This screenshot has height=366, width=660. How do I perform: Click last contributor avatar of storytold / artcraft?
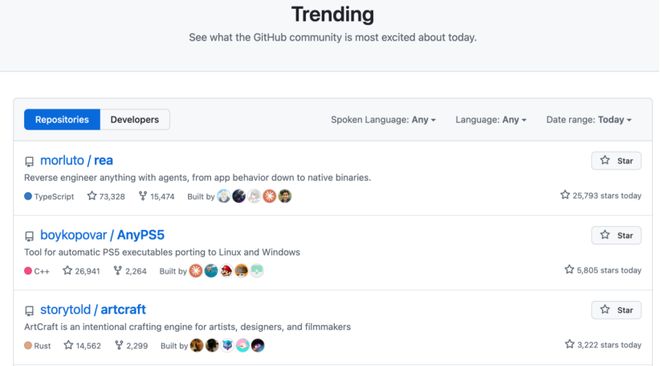258,345
